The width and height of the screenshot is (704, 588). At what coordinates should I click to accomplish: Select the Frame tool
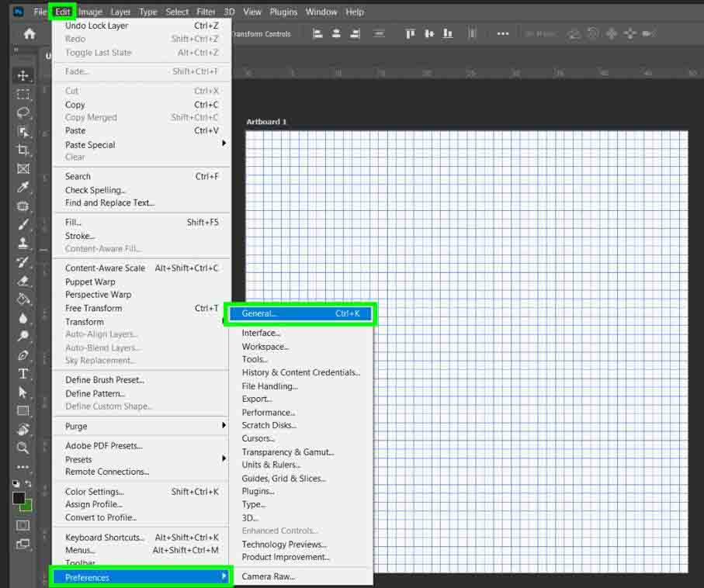pos(23,169)
